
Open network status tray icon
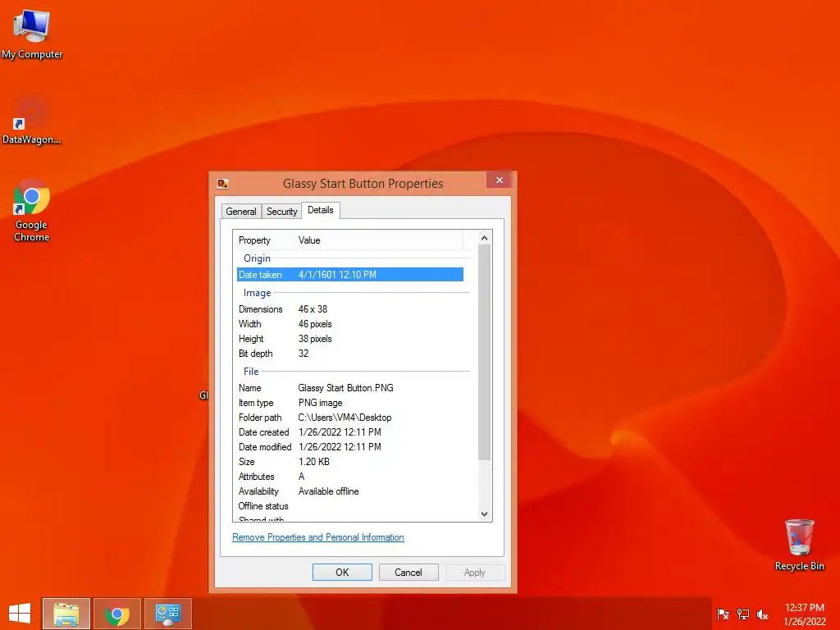743,614
